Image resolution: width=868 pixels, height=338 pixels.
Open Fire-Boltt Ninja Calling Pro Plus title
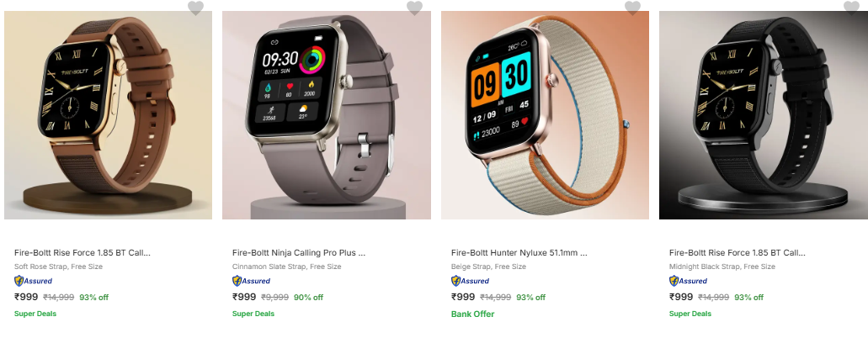pos(299,253)
